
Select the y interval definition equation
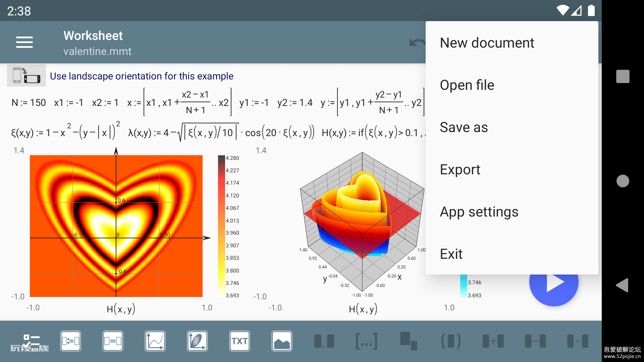click(x=372, y=102)
